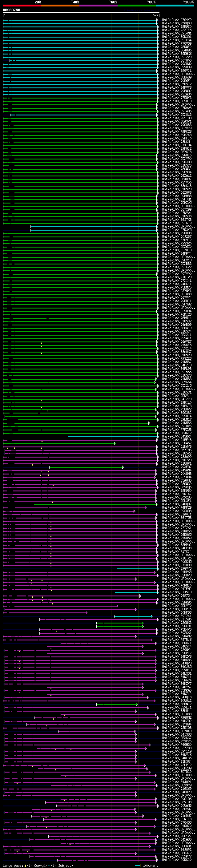This screenshot has width=197, height=868.
Task: Click the ~100% legend label
Action: (189, 2)
